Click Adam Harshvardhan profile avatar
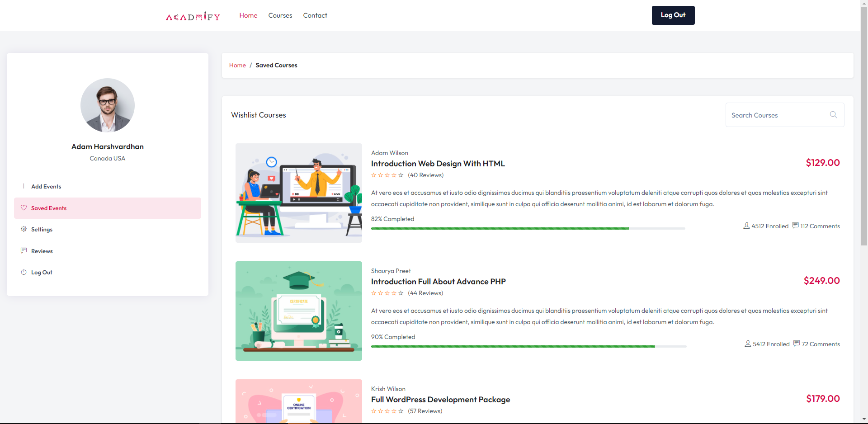 pyautogui.click(x=108, y=105)
